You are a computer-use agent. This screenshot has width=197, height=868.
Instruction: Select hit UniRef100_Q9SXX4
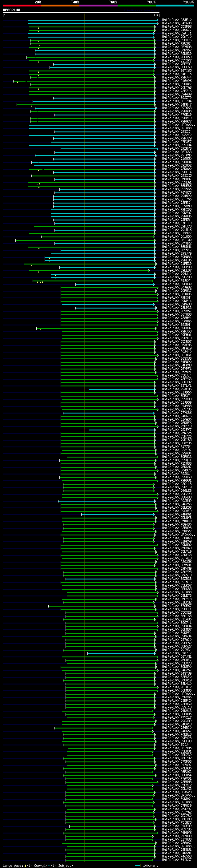pos(176,131)
